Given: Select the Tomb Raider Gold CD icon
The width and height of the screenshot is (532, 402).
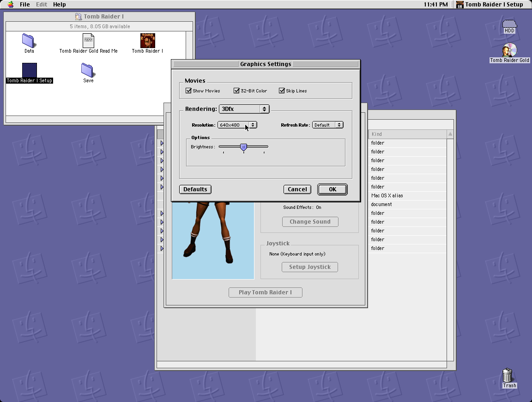Looking at the screenshot, I should [509, 50].
